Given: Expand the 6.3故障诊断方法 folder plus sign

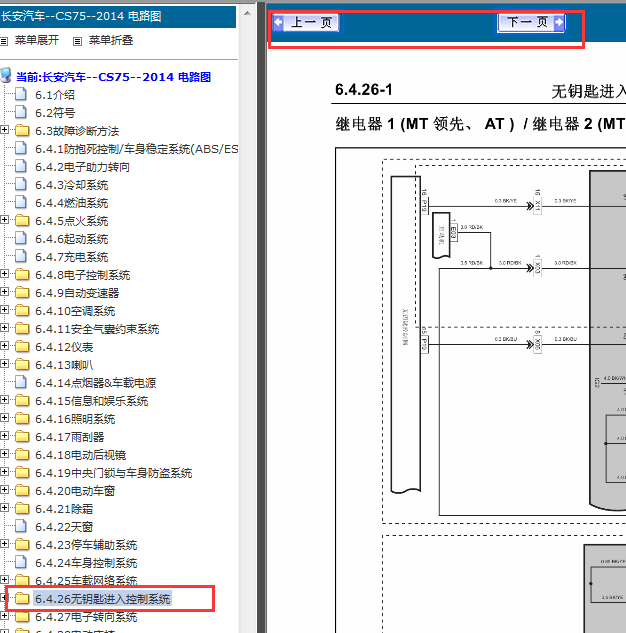Looking at the screenshot, I should click(4, 130).
